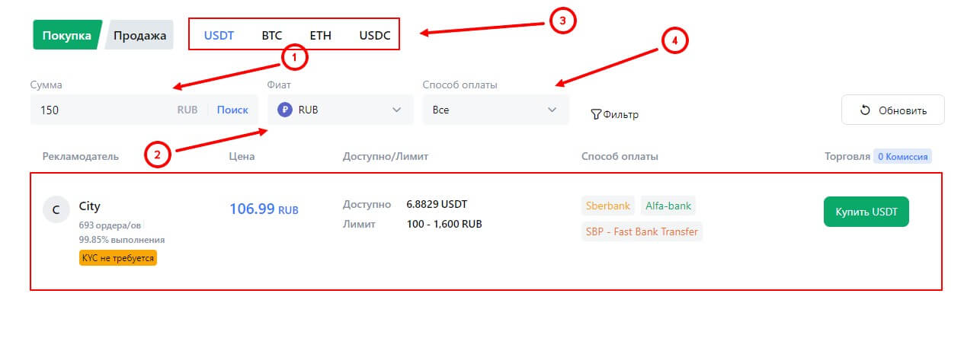The width and height of the screenshot is (980, 351).
Task: Click the Sberbank payment tag
Action: click(608, 206)
